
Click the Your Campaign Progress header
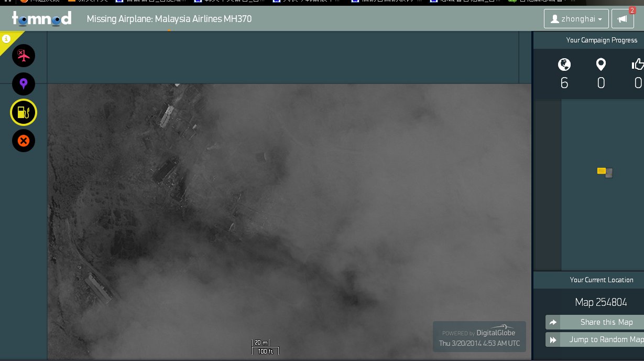point(601,40)
